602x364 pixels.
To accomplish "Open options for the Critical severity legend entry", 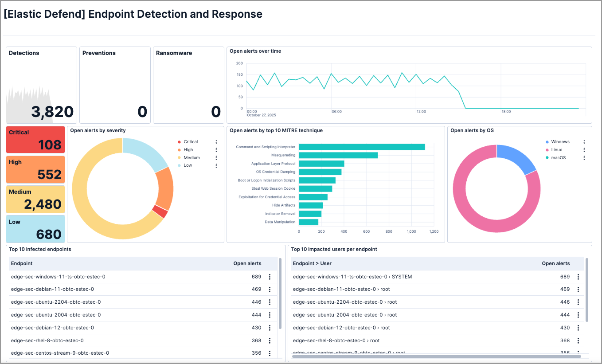I will tap(216, 141).
